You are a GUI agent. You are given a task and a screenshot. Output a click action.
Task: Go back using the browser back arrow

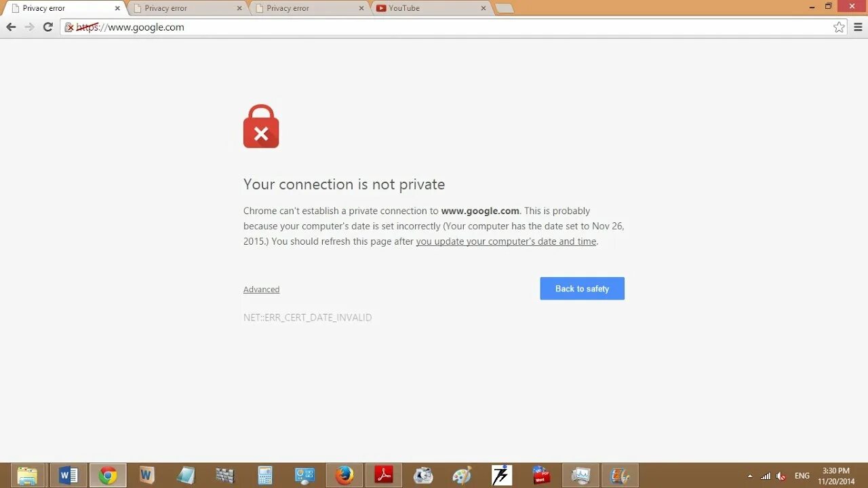11,27
